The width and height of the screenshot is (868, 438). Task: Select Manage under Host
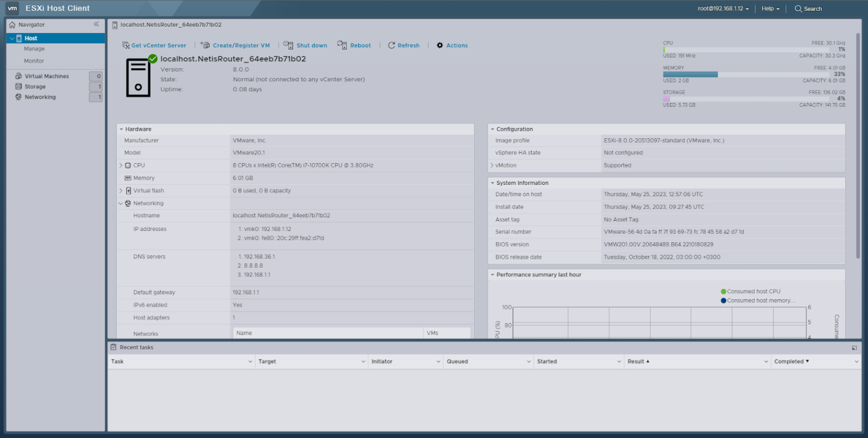(34, 49)
